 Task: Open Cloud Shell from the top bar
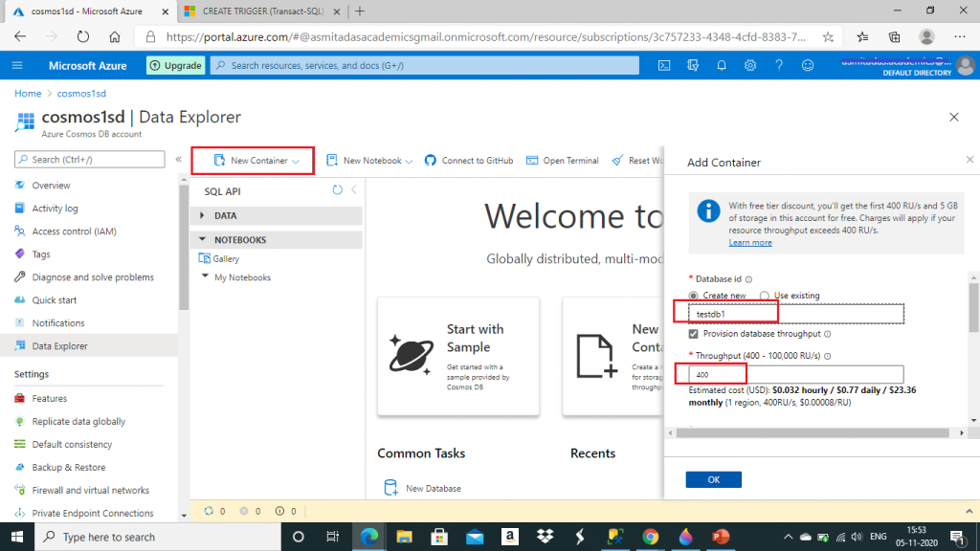tap(664, 66)
